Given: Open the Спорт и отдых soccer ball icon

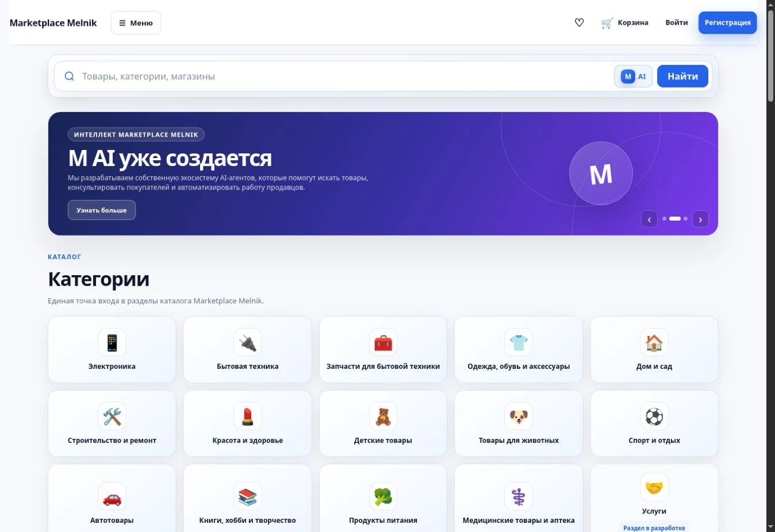Looking at the screenshot, I should pyautogui.click(x=654, y=417).
